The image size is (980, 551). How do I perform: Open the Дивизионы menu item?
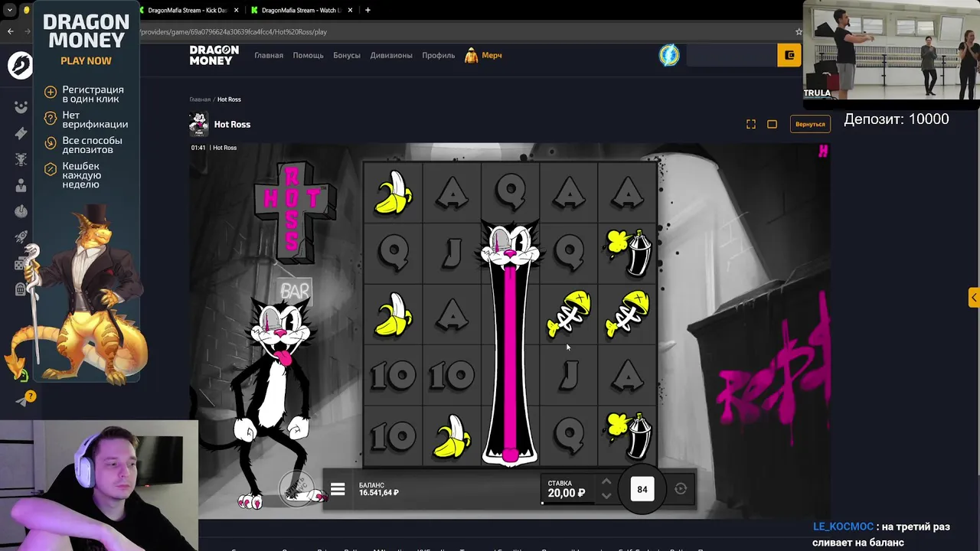(391, 55)
